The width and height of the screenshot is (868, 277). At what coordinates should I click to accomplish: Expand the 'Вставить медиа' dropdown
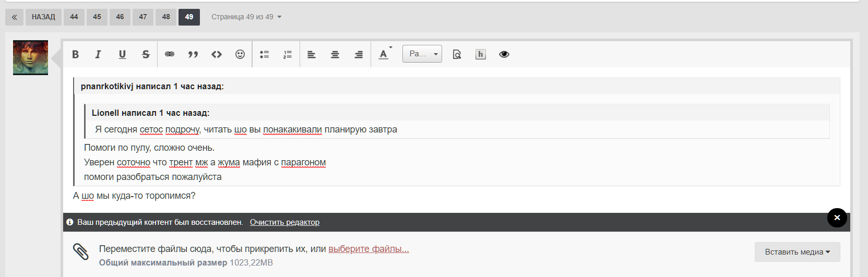797,252
